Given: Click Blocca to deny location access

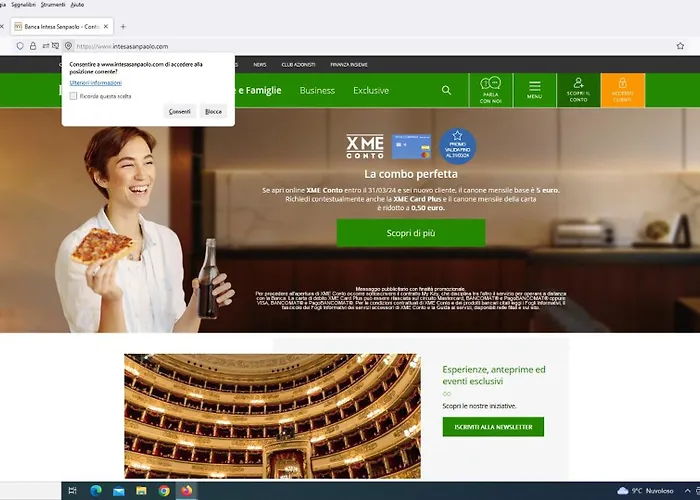Looking at the screenshot, I should pyautogui.click(x=213, y=111).
